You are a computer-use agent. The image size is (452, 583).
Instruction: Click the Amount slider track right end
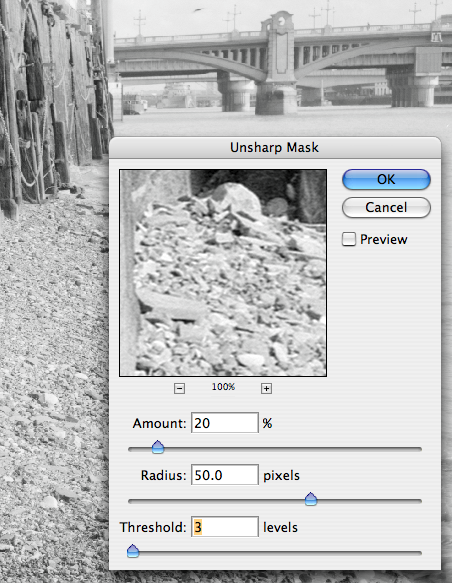point(418,450)
